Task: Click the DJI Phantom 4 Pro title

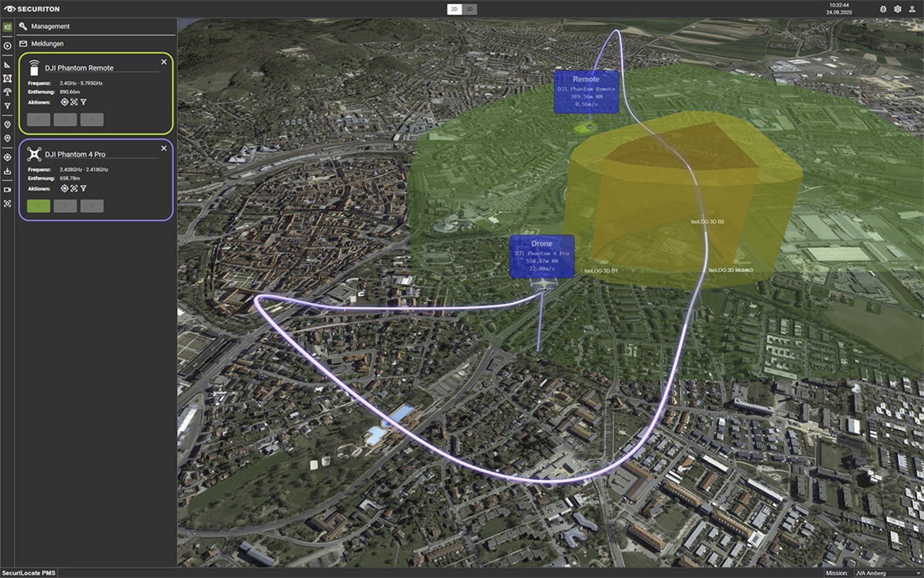Action: [75, 154]
